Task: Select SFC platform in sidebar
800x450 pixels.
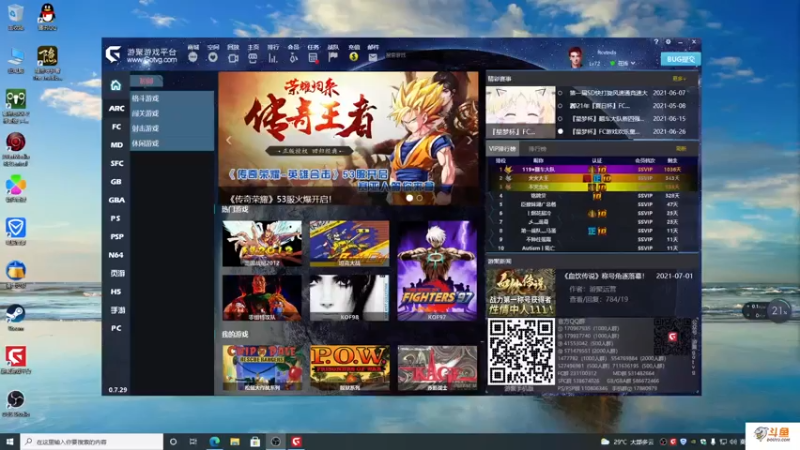Action: pyautogui.click(x=116, y=163)
